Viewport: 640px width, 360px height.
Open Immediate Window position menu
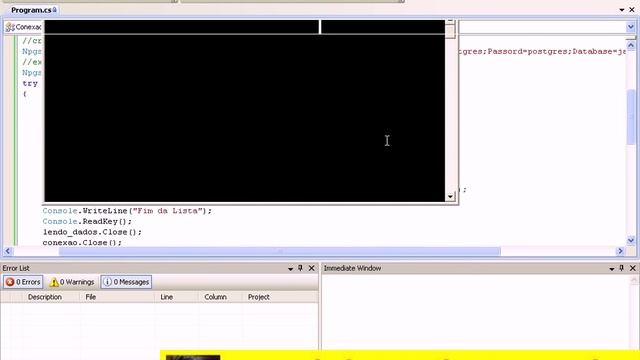coord(611,269)
